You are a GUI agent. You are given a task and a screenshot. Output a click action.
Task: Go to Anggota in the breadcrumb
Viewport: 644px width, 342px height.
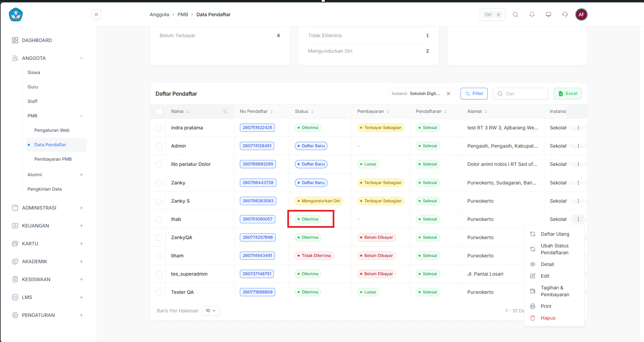[x=159, y=14]
